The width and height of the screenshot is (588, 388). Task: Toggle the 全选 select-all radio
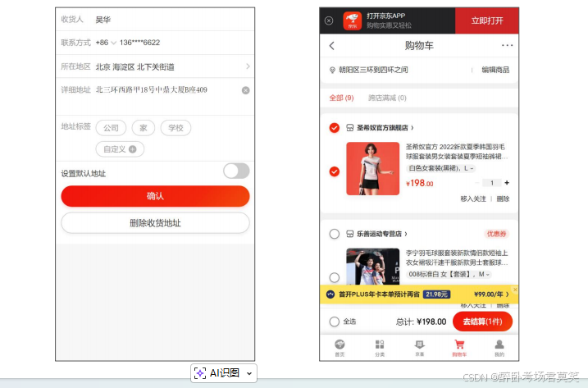[334, 322]
